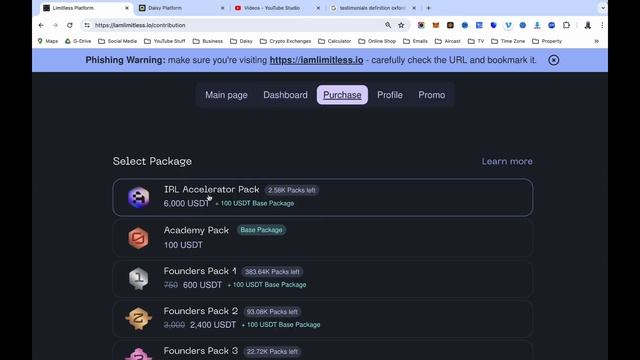Screen dimensions: 640x360
Task: Open the YouTube Stuff bookmarks folder
Action: pyautogui.click(x=165, y=41)
